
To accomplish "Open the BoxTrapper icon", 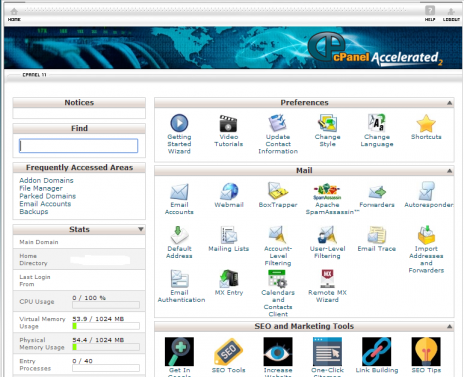I will pos(278,191).
